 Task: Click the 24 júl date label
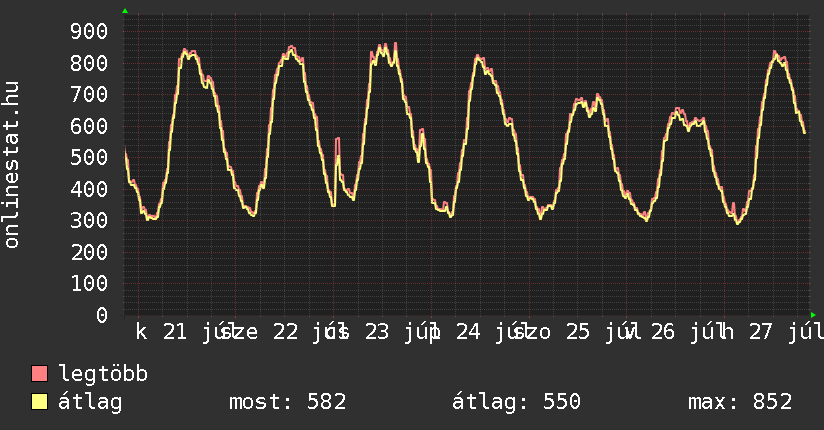(x=491, y=332)
